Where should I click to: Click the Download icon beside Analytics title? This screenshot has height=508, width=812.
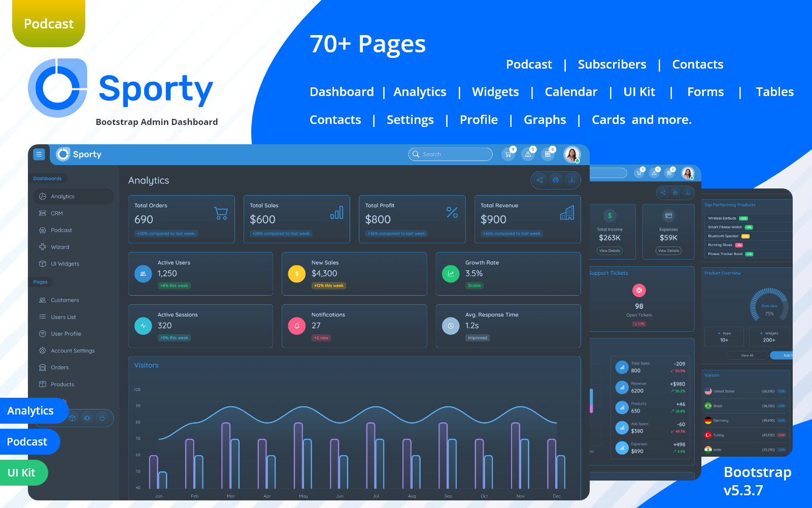coord(571,180)
